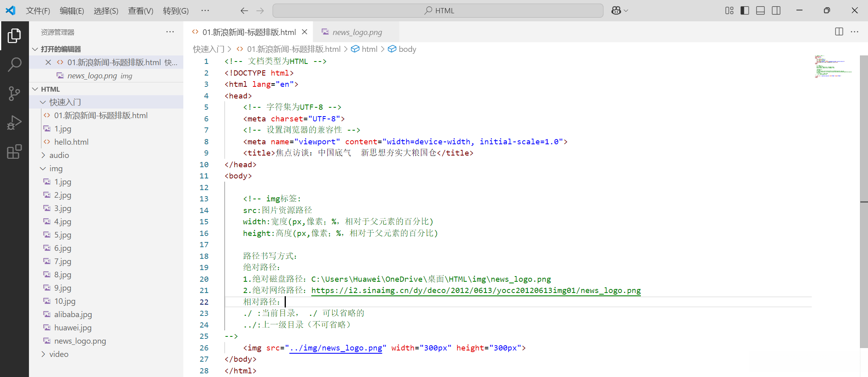Click the html breadcrumb segment
This screenshot has height=377, width=868.
click(x=369, y=49)
